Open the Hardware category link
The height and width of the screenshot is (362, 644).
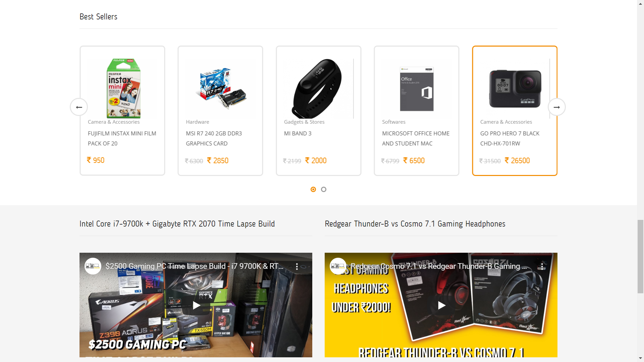pos(198,122)
